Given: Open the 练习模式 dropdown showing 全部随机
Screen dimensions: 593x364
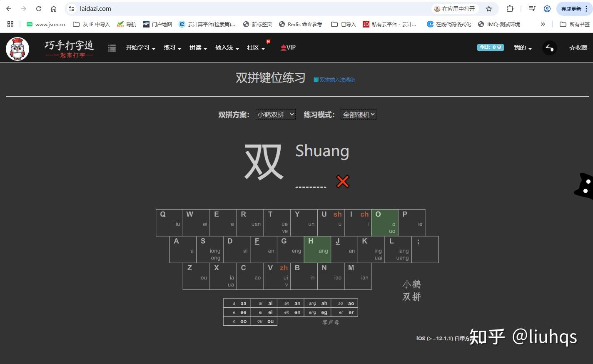Looking at the screenshot, I should click(x=359, y=115).
